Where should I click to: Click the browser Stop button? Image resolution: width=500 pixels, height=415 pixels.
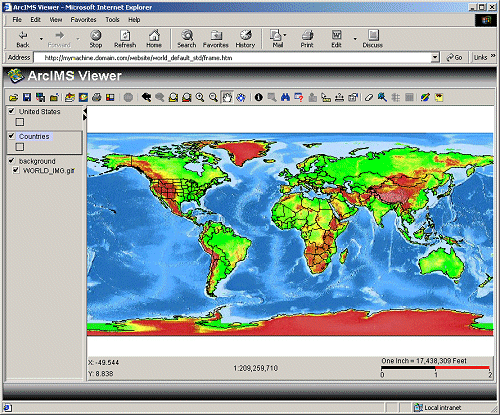[x=96, y=39]
